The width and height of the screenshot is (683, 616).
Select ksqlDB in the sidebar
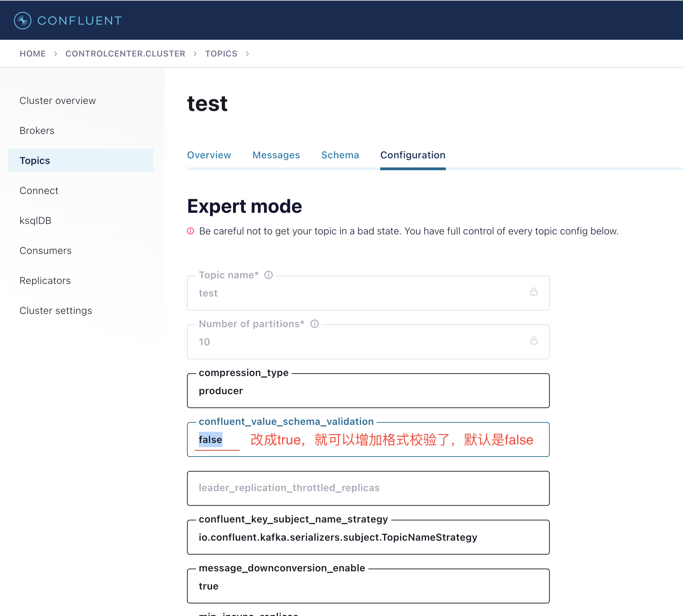pos(35,220)
